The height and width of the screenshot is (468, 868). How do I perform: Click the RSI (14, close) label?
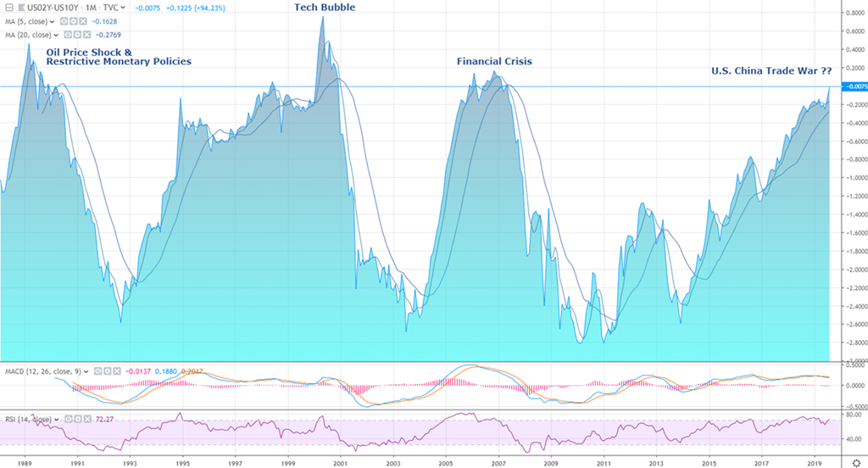click(27, 420)
